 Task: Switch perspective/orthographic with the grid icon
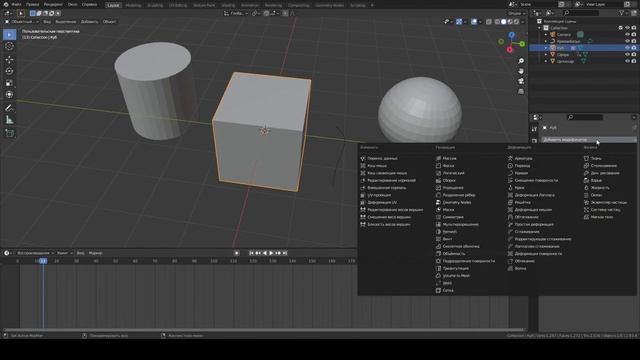click(521, 91)
